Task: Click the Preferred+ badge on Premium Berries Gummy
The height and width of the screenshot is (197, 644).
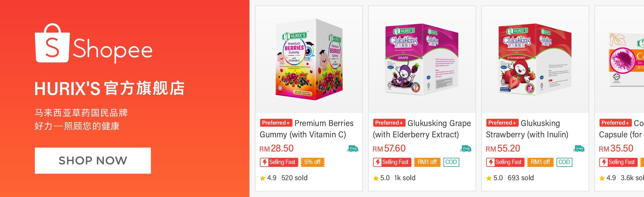Action: 276,123
